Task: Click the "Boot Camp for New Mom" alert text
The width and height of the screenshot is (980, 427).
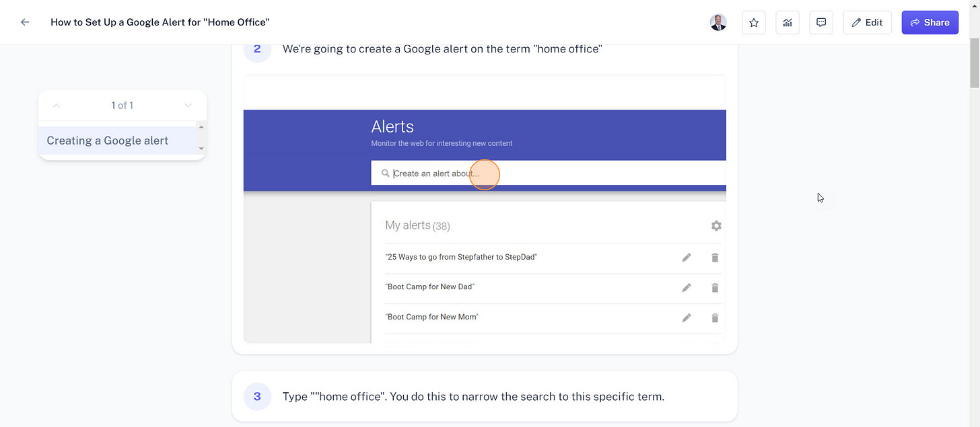Action: click(431, 317)
